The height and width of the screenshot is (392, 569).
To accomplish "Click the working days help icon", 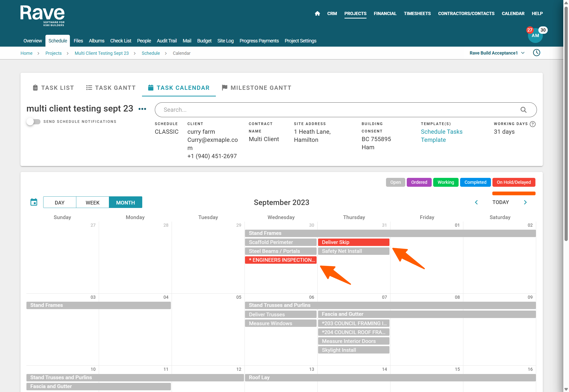I will click(x=533, y=124).
